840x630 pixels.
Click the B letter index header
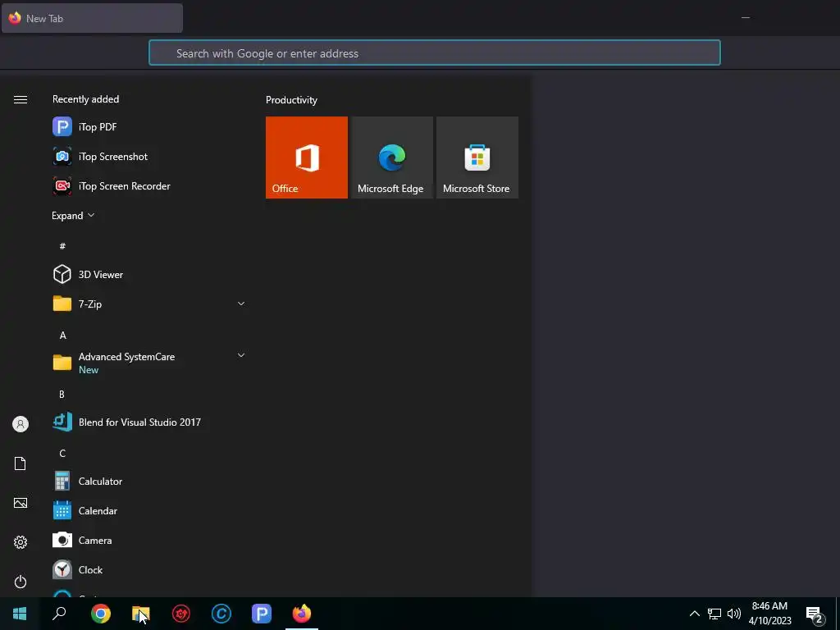[x=62, y=395]
